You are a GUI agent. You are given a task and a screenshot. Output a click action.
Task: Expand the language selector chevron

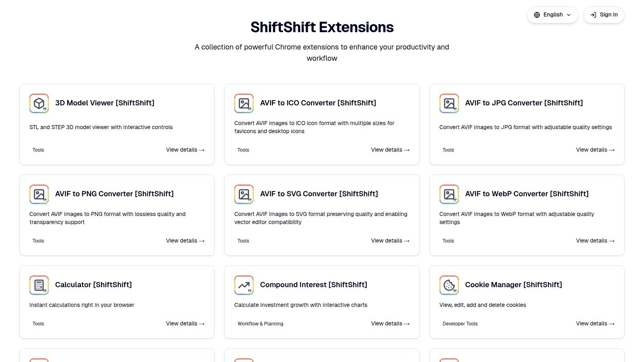[x=569, y=15]
